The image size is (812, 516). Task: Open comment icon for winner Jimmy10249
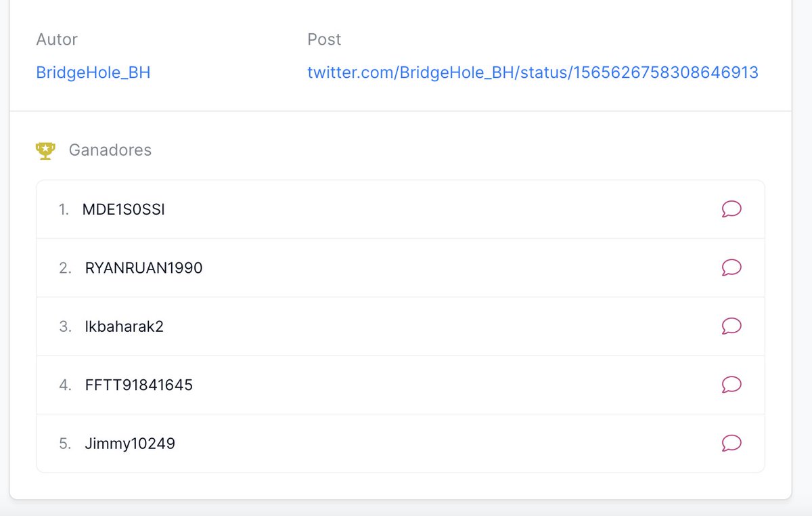(x=731, y=444)
